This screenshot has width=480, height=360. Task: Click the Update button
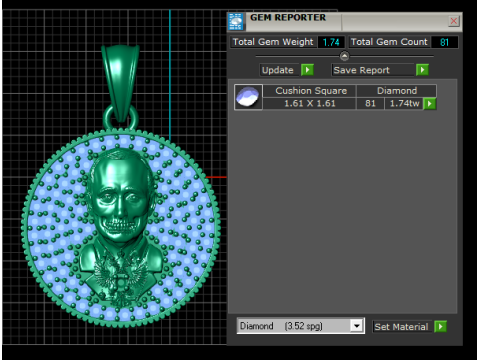pos(279,70)
